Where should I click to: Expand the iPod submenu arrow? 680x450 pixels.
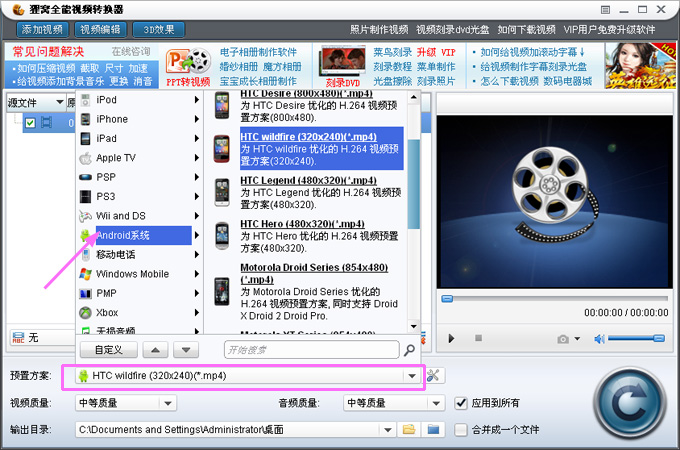197,100
